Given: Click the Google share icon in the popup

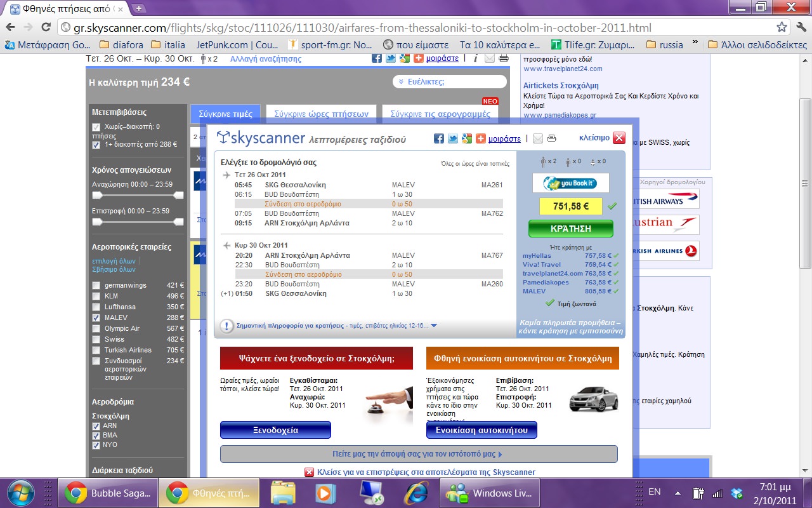Looking at the screenshot, I should click(467, 138).
